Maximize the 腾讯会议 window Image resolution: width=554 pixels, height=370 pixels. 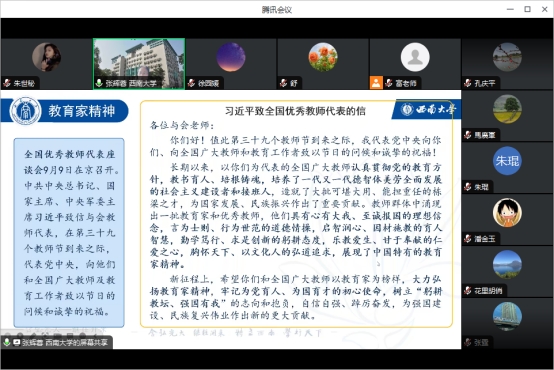pyautogui.click(x=528, y=9)
